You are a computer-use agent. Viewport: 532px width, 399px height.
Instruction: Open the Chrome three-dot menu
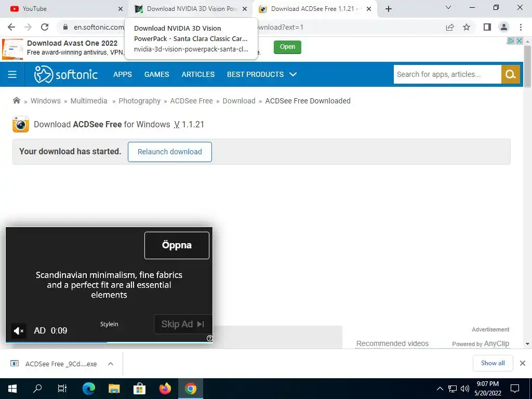pos(521,27)
